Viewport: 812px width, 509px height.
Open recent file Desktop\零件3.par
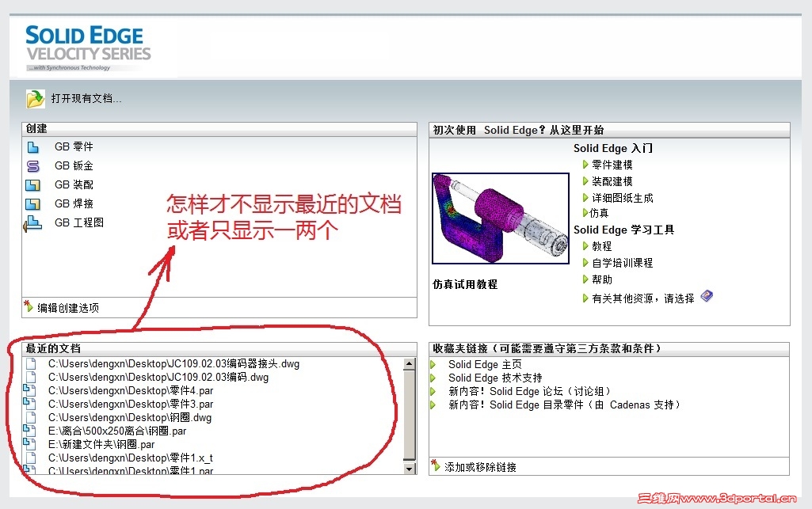(x=131, y=404)
